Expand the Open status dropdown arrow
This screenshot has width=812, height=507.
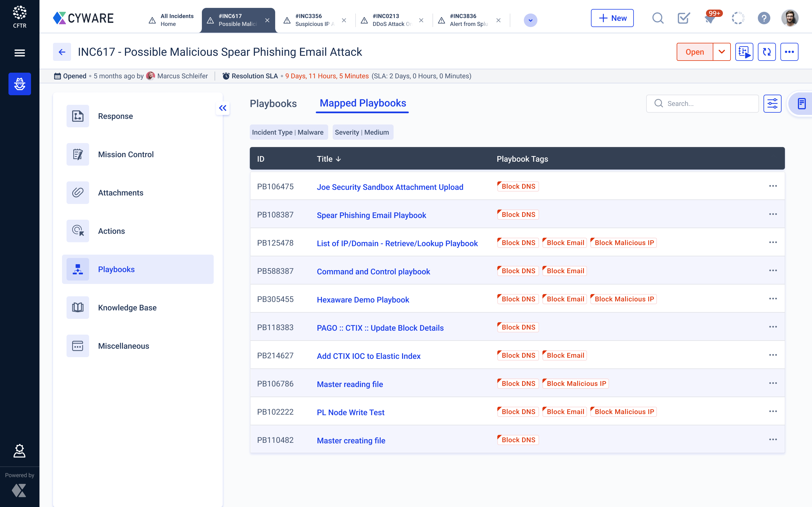point(721,52)
